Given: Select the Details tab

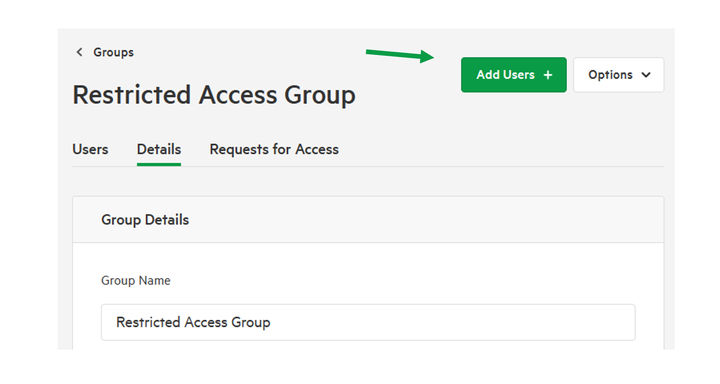Looking at the screenshot, I should (x=159, y=149).
